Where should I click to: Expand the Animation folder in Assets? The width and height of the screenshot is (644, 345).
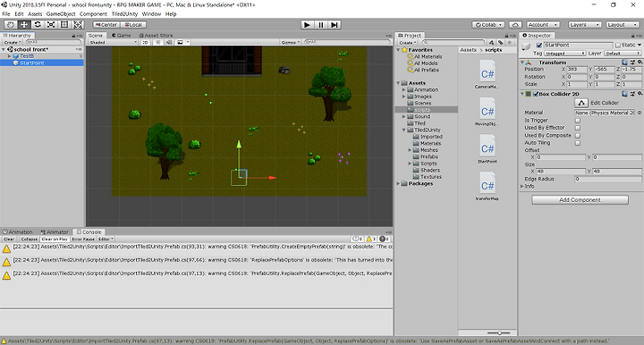click(x=403, y=90)
